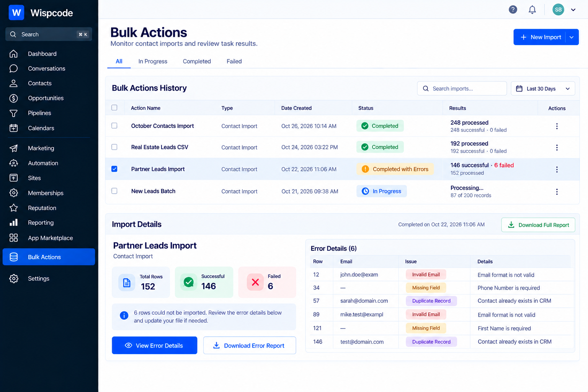Click the Status column header
Viewport: 588px width, 392px height.
click(366, 108)
